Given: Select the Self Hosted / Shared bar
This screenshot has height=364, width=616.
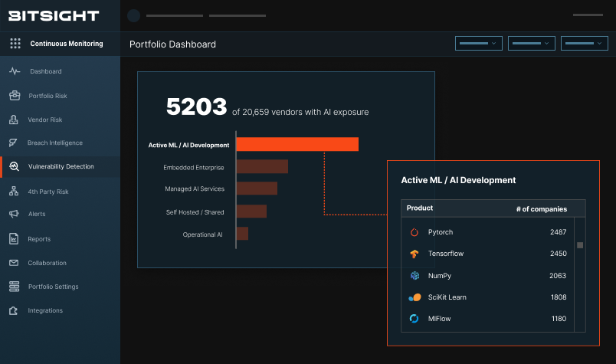Looking at the screenshot, I should [251, 211].
